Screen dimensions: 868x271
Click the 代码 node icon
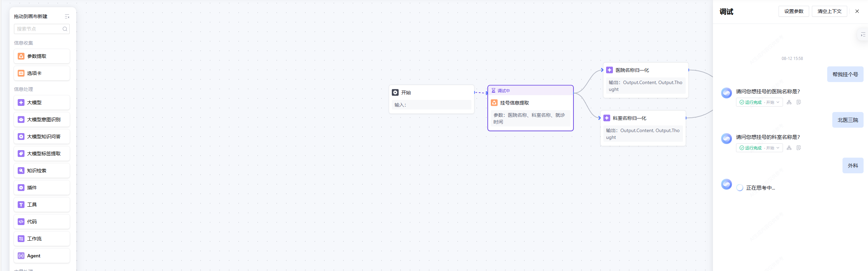click(x=21, y=222)
